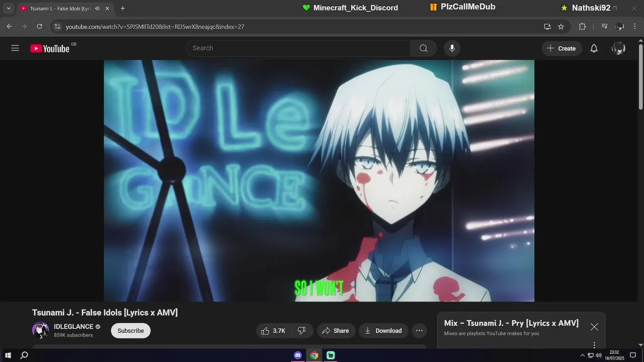Open a new browser tab

pyautogui.click(x=123, y=9)
